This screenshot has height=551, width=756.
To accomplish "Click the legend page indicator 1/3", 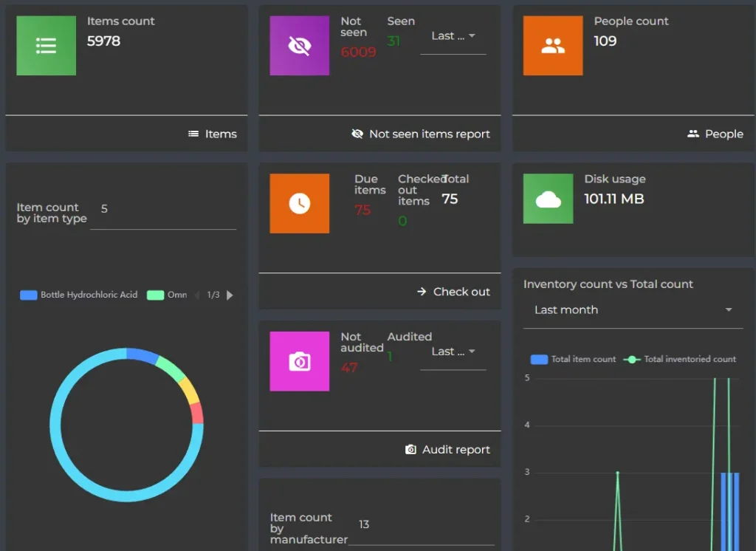I will [213, 295].
